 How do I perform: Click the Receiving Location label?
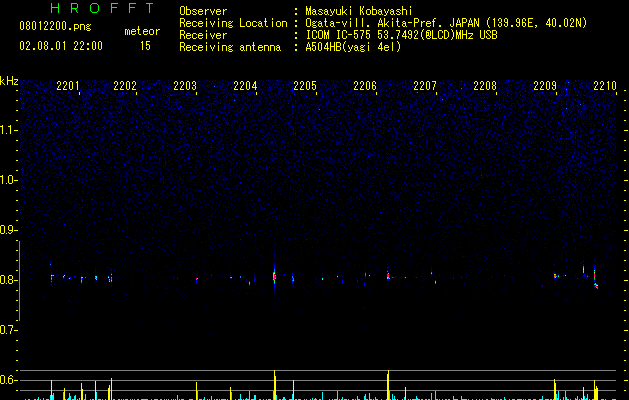(x=233, y=23)
